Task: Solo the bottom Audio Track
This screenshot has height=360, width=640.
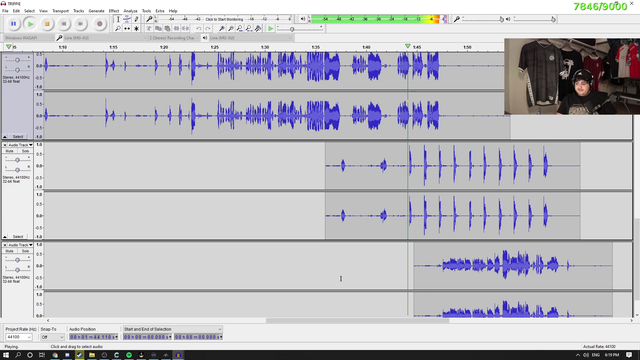Action: point(25,251)
